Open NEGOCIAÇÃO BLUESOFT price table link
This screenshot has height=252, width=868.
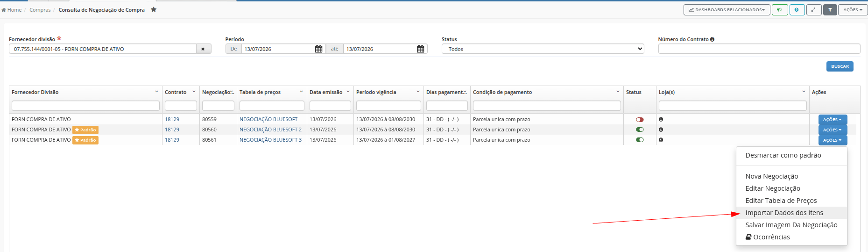pyautogui.click(x=268, y=119)
